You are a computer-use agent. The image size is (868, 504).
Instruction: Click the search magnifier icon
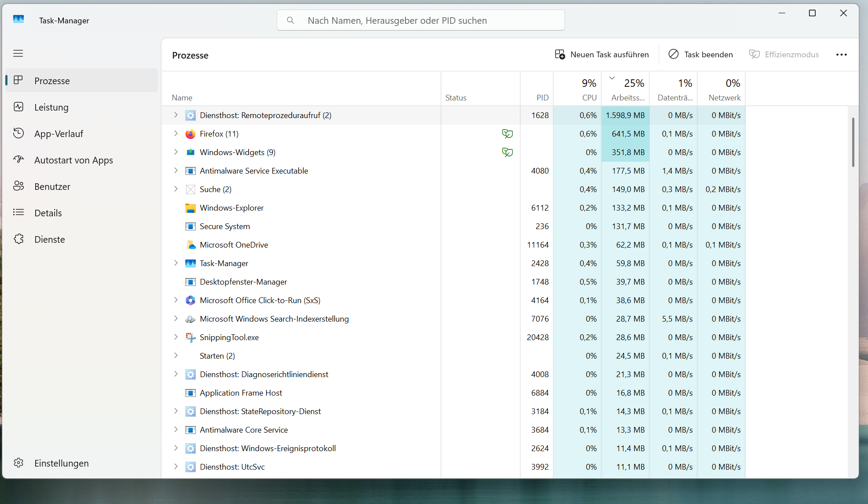291,20
